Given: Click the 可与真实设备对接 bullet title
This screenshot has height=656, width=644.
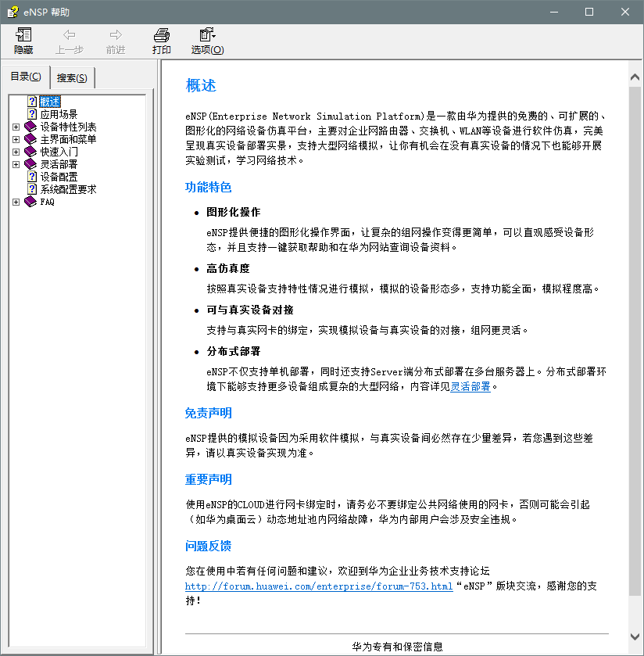Looking at the screenshot, I should (250, 310).
